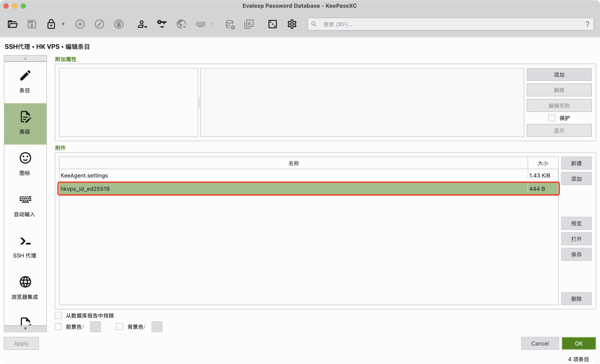Click the 预览 preview attachment button
The image size is (600, 364).
pos(576,223)
